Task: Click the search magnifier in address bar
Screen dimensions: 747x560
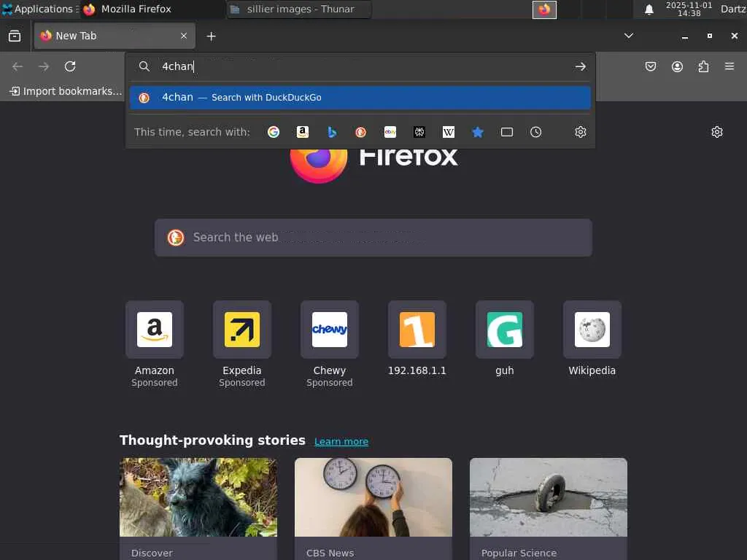Action: [144, 66]
